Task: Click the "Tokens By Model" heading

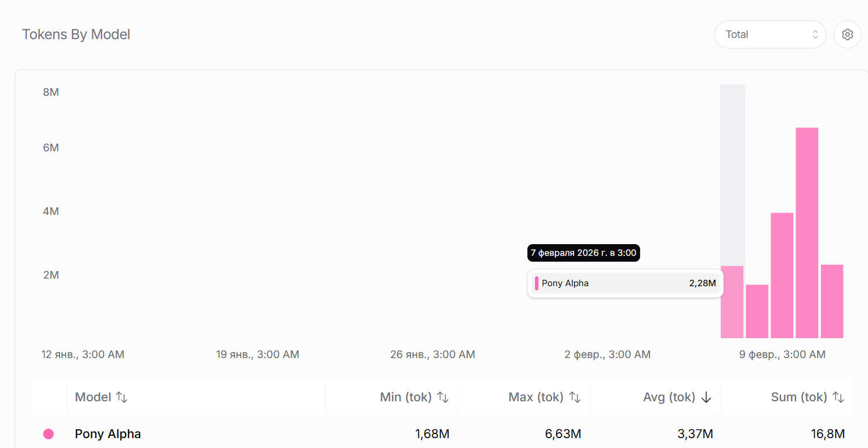Action: tap(76, 34)
